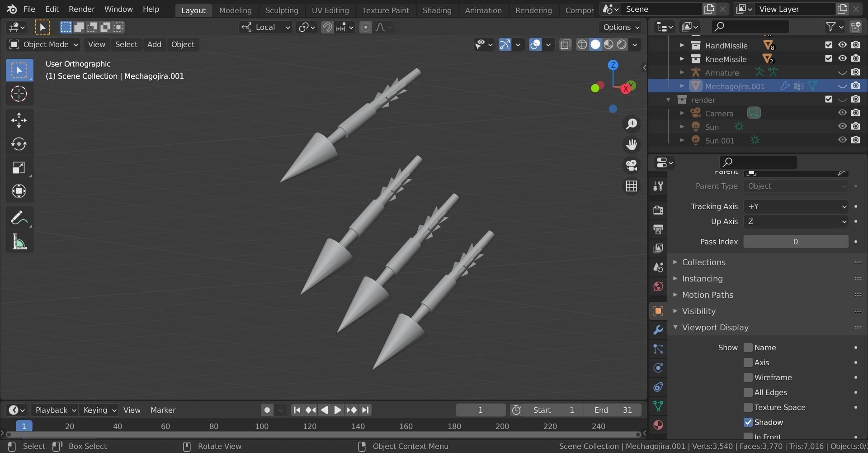868x453 pixels.
Task: Choose the Select Box tool
Action: [x=19, y=70]
